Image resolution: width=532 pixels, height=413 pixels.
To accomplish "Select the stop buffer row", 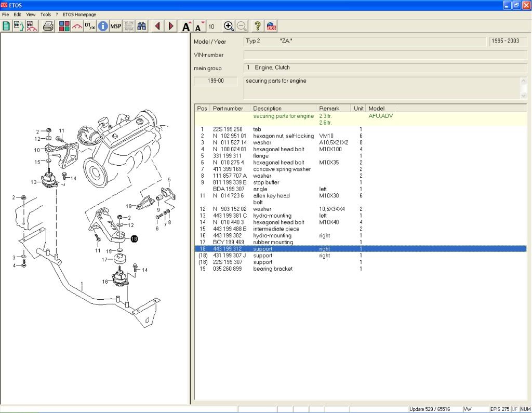I will [x=361, y=182].
